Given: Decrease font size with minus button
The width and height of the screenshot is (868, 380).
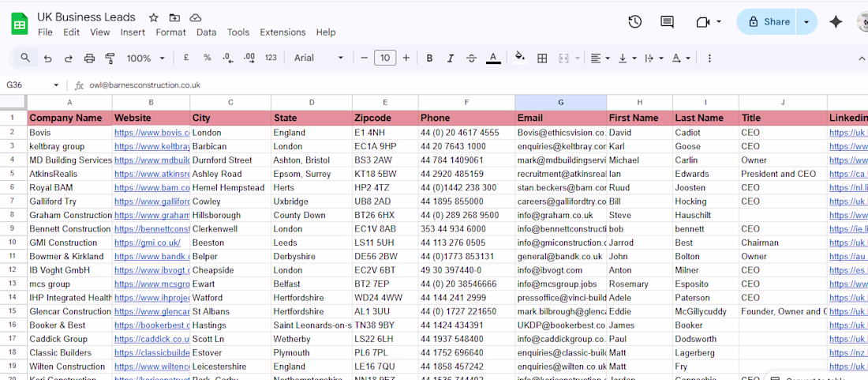Looking at the screenshot, I should tap(365, 58).
